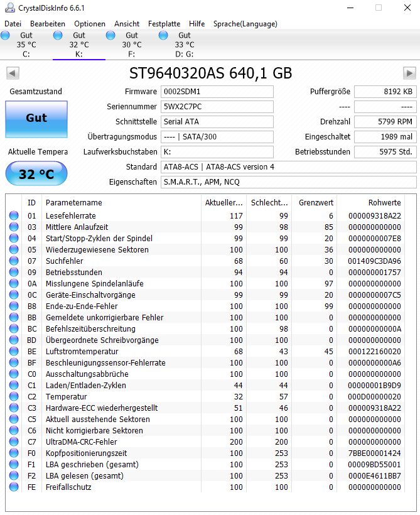Click the Puffergröße value 8192 KB

click(385, 92)
